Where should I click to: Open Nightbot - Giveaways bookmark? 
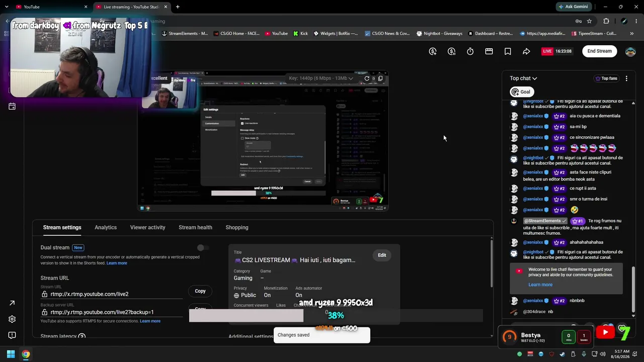click(x=440, y=34)
